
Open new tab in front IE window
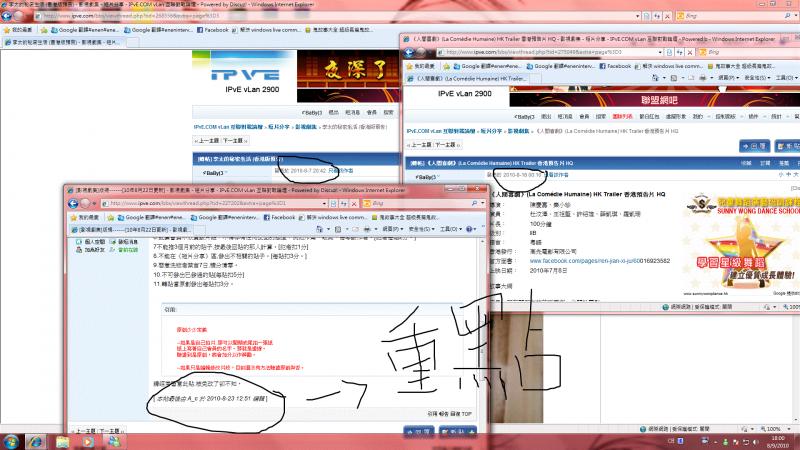click(x=200, y=230)
